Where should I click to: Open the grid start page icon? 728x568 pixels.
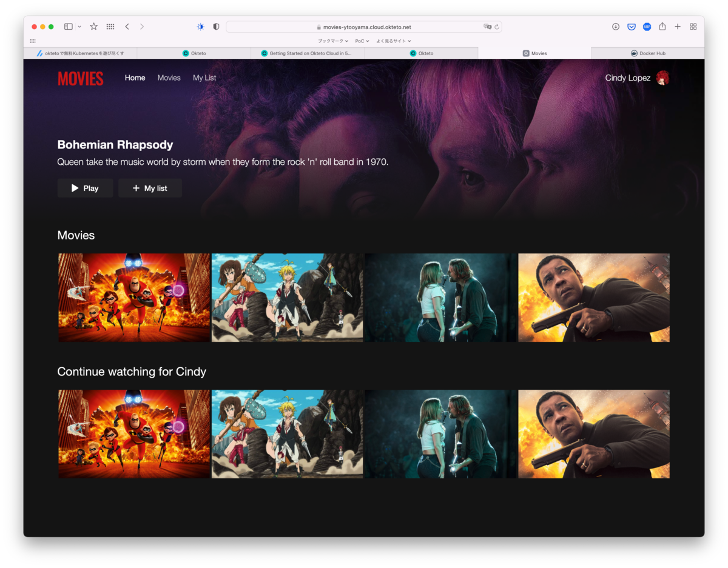(x=110, y=27)
